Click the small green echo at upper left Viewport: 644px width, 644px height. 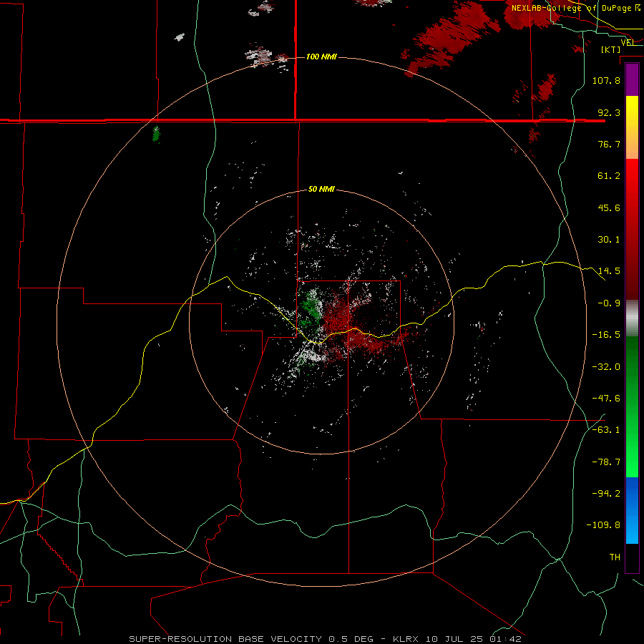pos(156,134)
